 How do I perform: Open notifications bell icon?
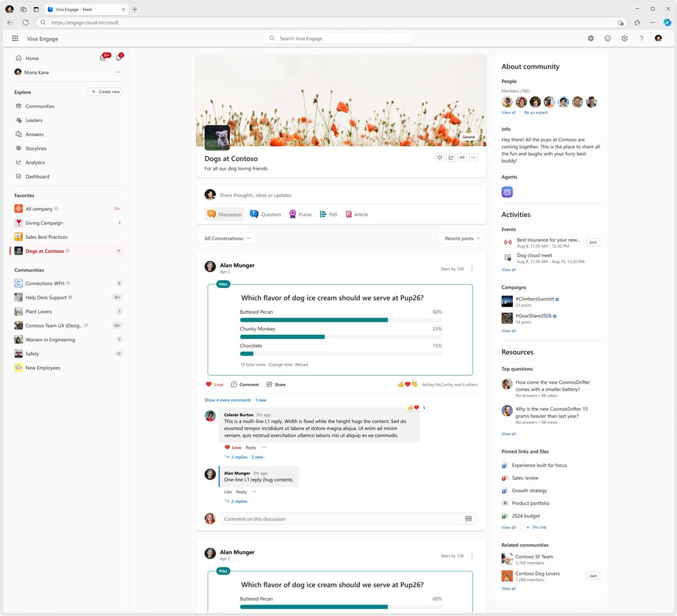(118, 58)
